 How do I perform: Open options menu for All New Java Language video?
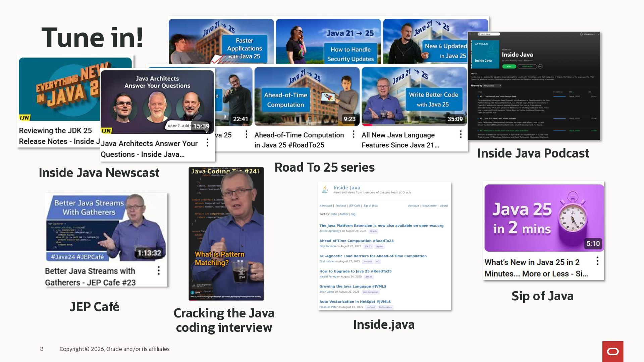461,134
